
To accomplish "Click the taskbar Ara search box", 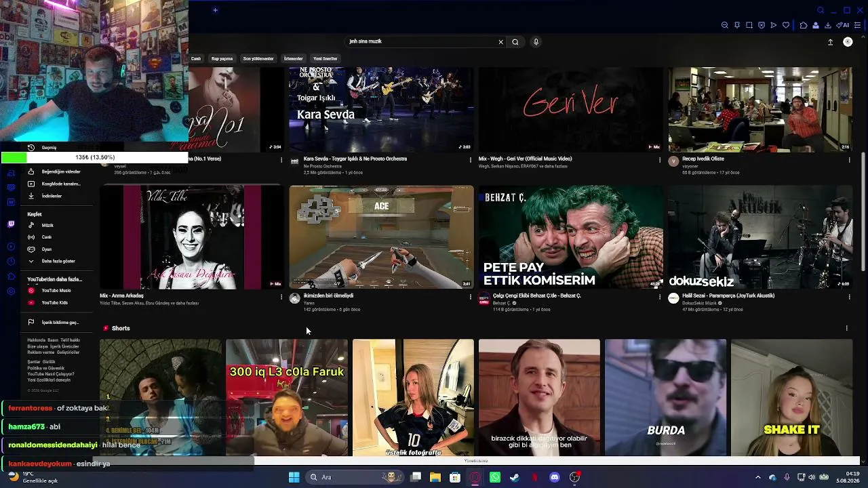I will 355,477.
